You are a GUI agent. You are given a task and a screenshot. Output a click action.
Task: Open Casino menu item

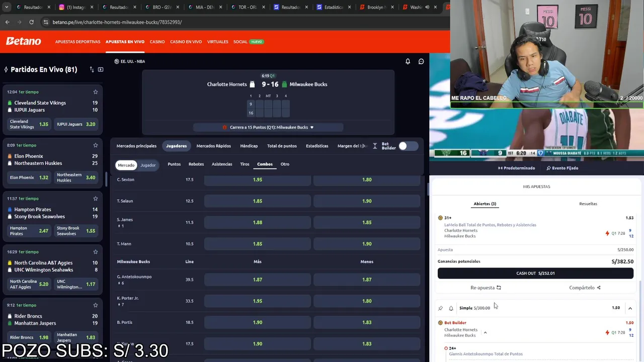point(157,42)
